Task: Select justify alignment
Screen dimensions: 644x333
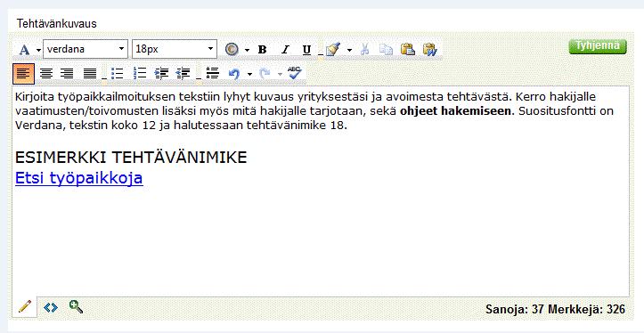Action: click(90, 74)
